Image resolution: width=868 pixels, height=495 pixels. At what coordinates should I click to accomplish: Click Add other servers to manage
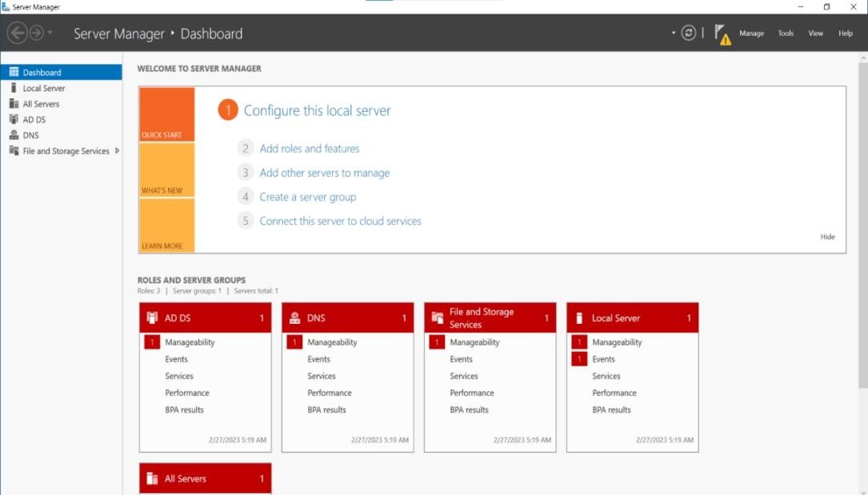324,173
